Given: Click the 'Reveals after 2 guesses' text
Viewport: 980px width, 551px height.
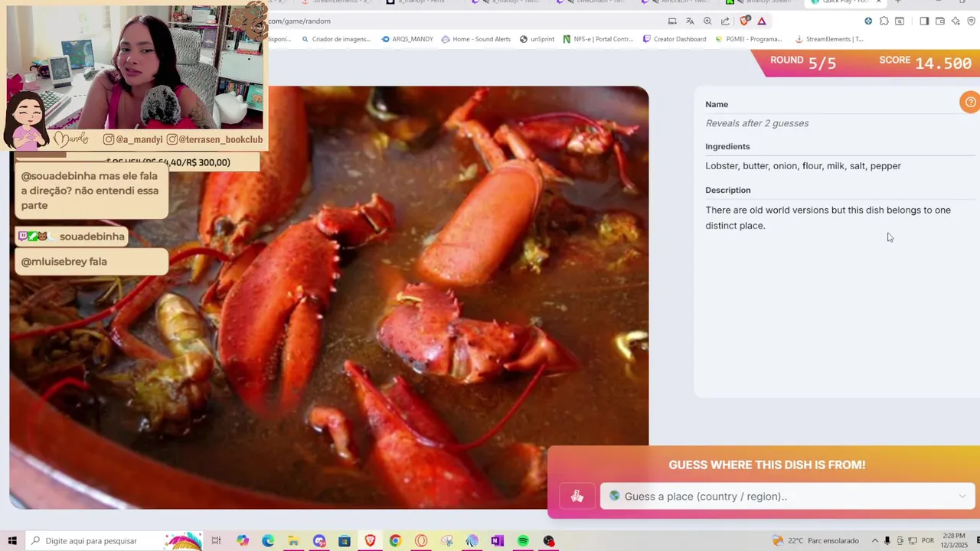Looking at the screenshot, I should click(757, 123).
